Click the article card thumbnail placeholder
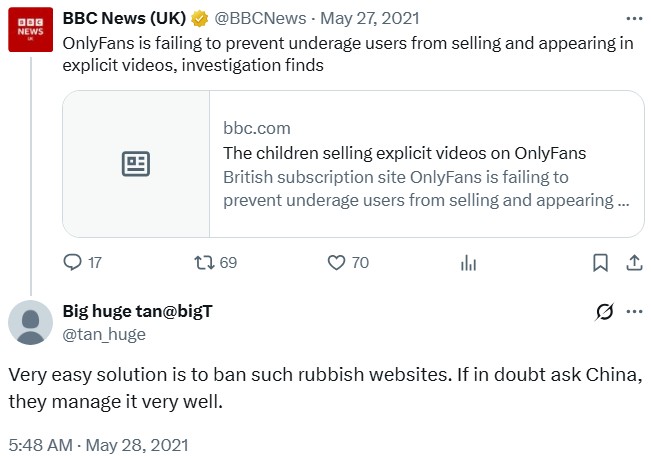This screenshot has width=651, height=456. point(136,164)
